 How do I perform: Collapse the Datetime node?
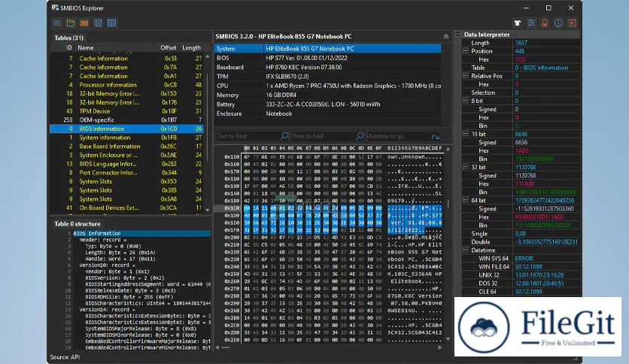pyautogui.click(x=465, y=250)
